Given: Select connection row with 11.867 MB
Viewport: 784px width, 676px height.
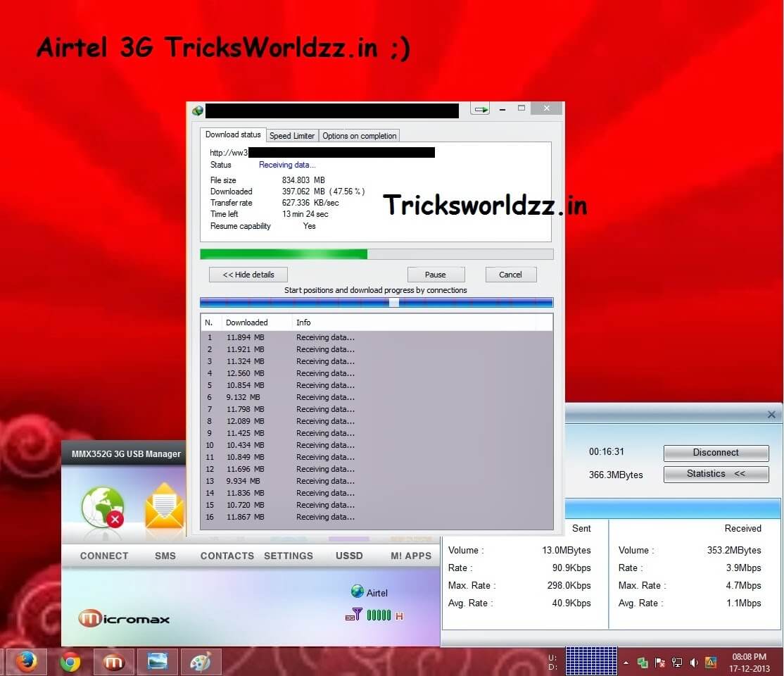Looking at the screenshot, I should [x=377, y=517].
